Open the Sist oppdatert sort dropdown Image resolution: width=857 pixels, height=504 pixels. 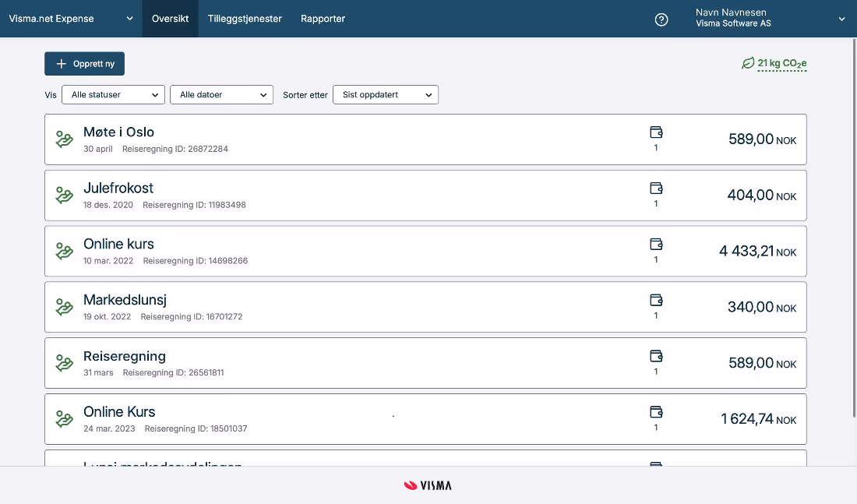(x=386, y=94)
